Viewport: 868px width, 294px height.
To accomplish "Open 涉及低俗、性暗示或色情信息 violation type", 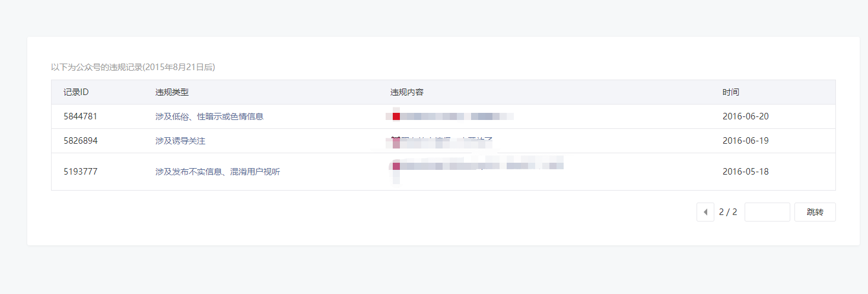I will coord(209,116).
